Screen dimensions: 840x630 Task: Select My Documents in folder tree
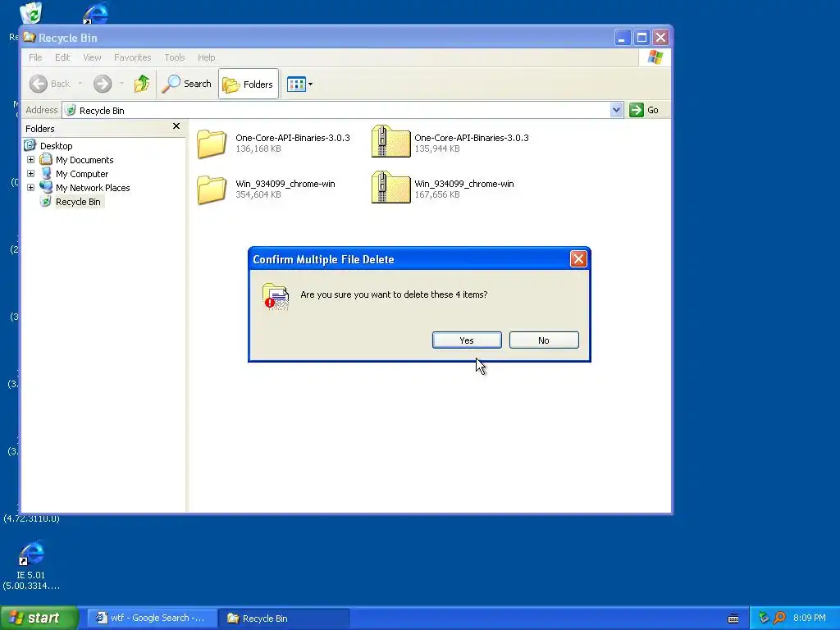[84, 160]
